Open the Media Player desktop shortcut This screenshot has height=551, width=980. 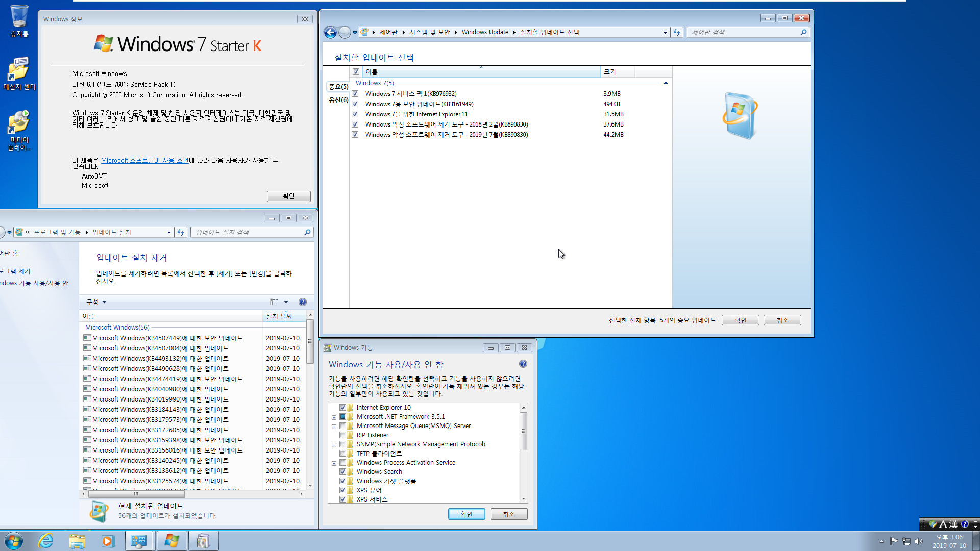click(x=19, y=130)
